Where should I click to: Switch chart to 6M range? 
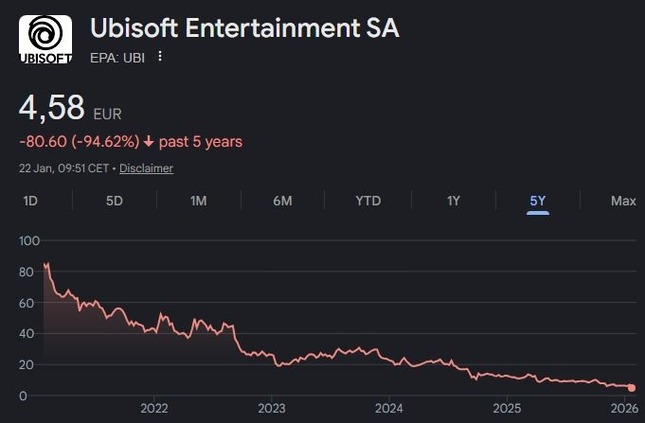point(282,201)
